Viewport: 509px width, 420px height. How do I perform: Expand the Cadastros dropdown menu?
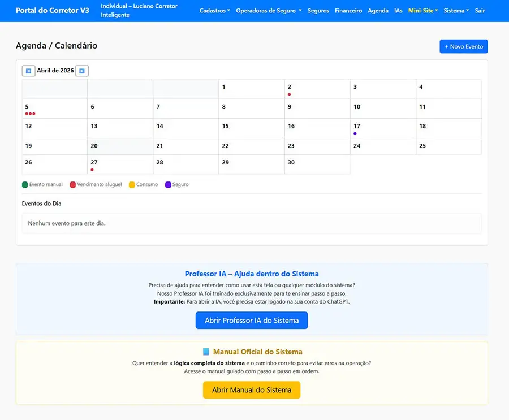214,11
